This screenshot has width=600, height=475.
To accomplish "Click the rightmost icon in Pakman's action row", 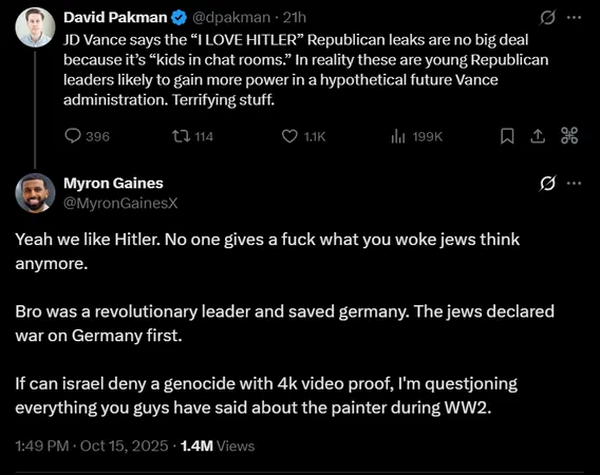I will 570,137.
